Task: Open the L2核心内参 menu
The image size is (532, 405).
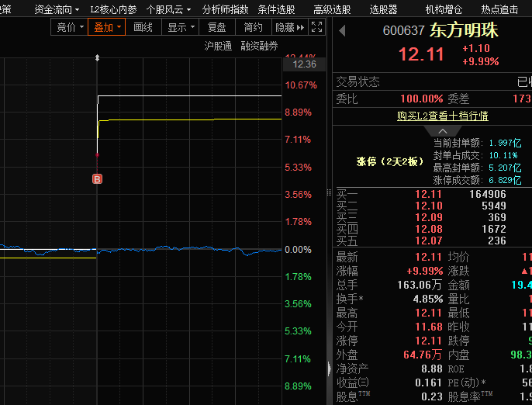Action: [x=113, y=9]
